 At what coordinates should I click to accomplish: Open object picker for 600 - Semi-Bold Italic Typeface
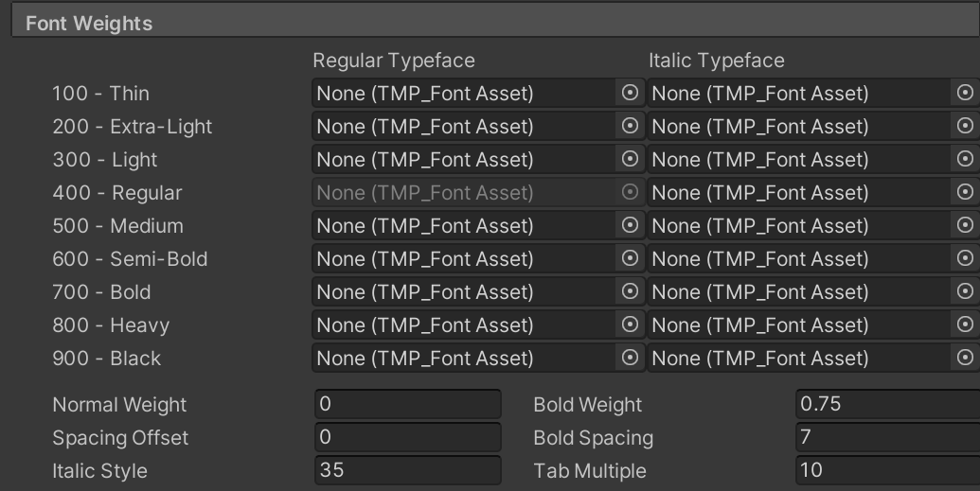pyautogui.click(x=965, y=258)
